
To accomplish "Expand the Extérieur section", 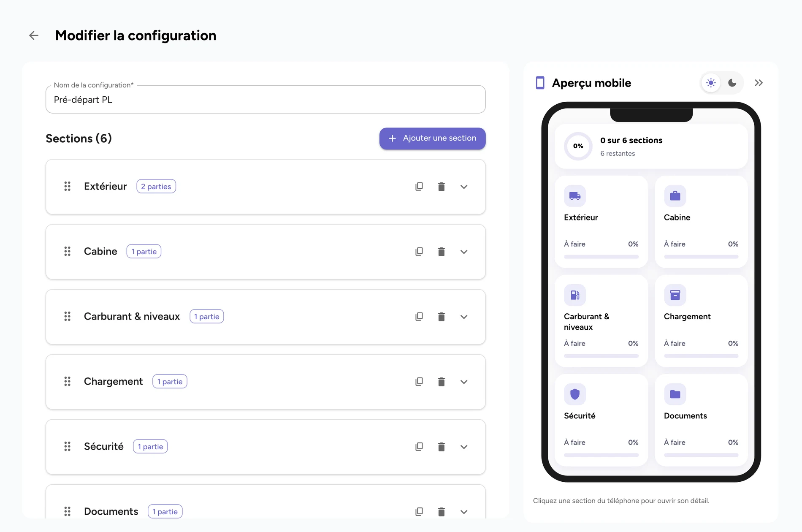I will (464, 187).
